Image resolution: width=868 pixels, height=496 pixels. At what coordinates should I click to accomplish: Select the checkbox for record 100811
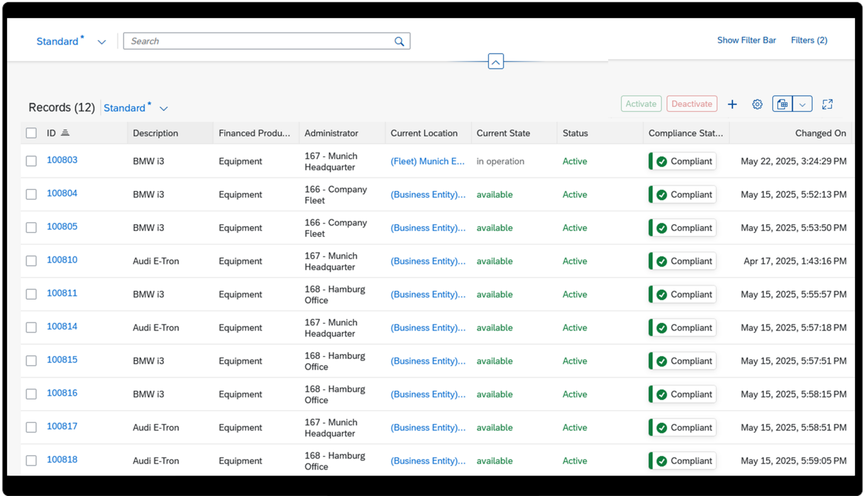pos(31,294)
